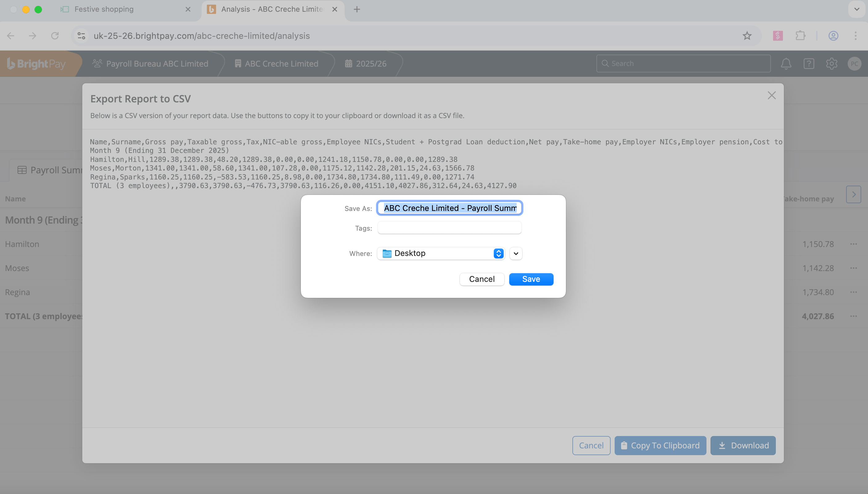Click the help question mark icon
This screenshot has height=494, width=868.
point(809,64)
